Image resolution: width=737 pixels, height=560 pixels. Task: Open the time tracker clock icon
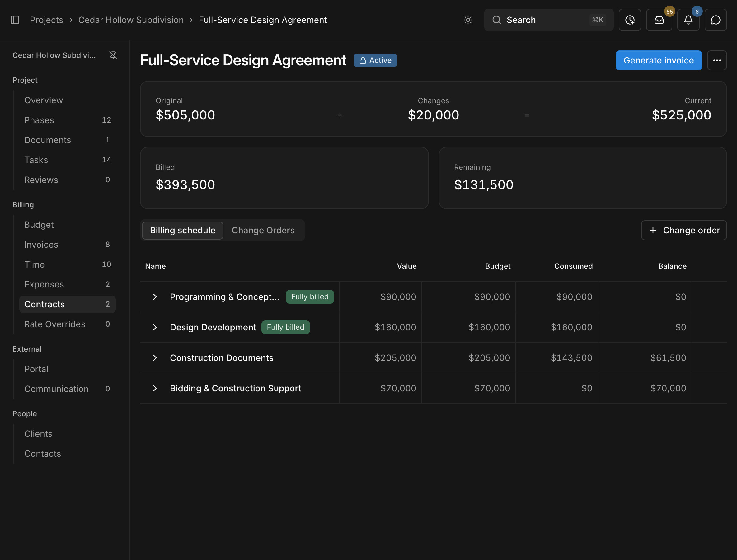630,20
